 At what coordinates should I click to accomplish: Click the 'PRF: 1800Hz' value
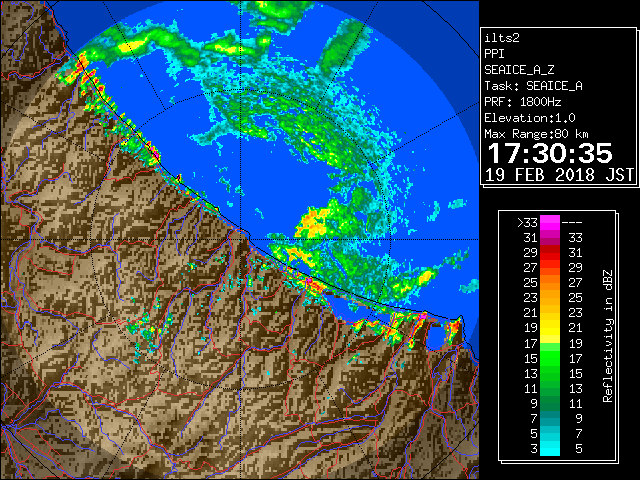pyautogui.click(x=523, y=102)
